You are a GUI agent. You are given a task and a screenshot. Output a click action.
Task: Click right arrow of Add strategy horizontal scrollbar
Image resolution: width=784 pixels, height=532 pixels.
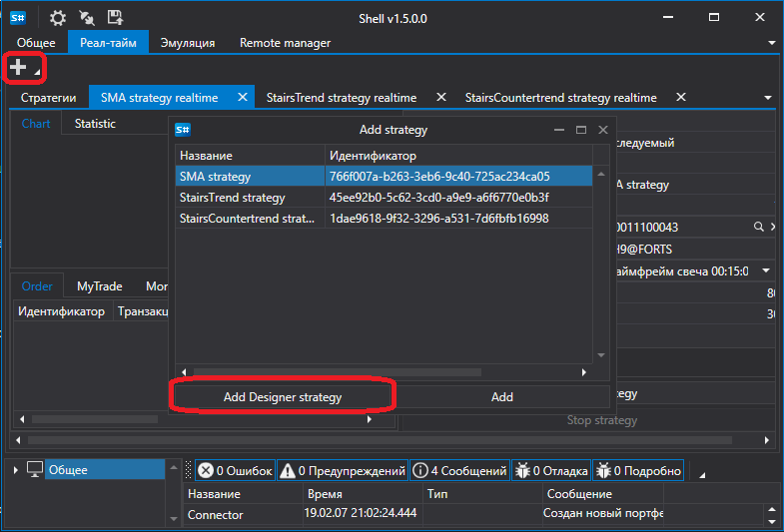pos(583,372)
